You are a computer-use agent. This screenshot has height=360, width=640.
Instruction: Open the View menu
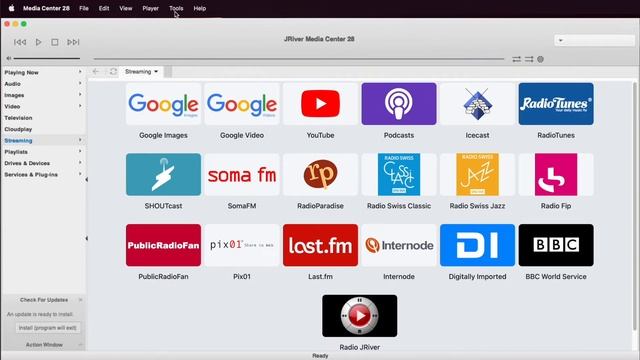[x=126, y=8]
